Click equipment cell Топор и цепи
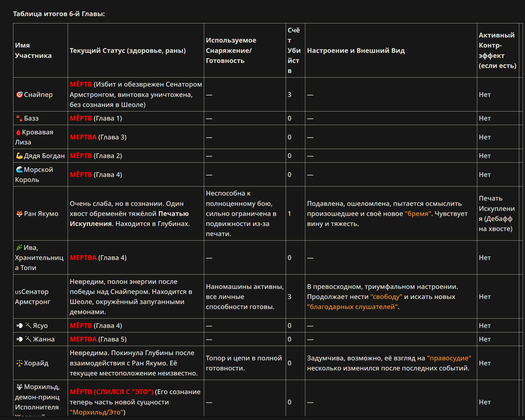This screenshot has width=525, height=420. 244,363
